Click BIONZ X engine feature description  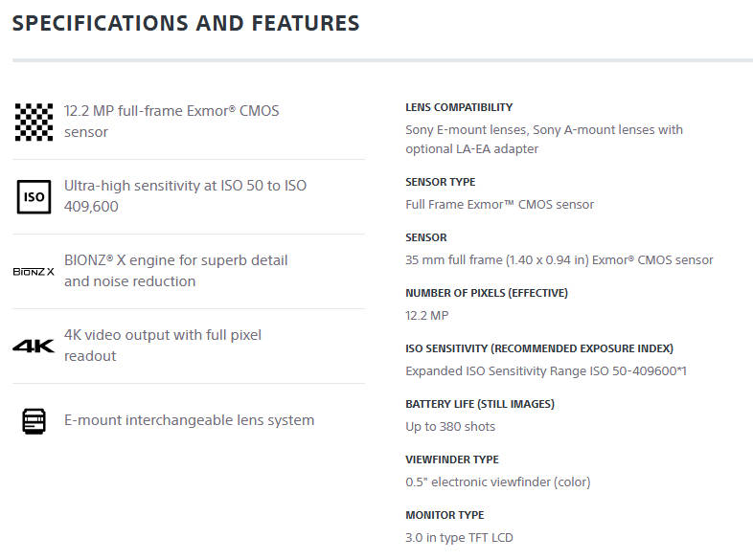coord(175,271)
